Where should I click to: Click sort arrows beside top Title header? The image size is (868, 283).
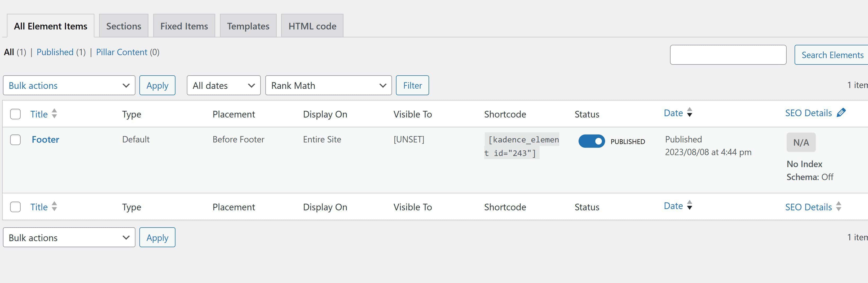pyautogui.click(x=54, y=114)
